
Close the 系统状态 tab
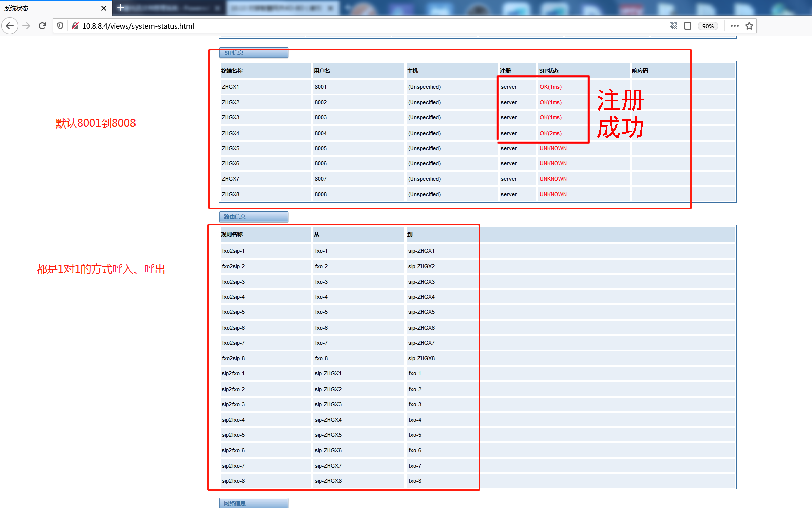tap(103, 8)
